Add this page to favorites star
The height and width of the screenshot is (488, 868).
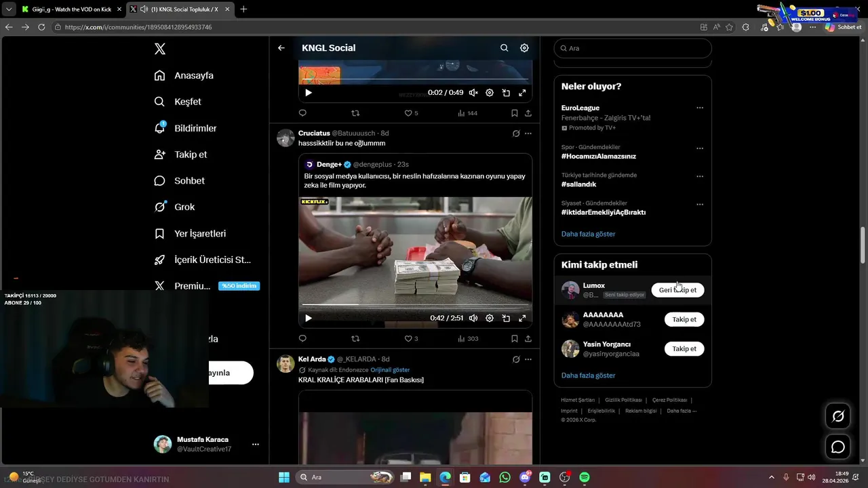[729, 27]
